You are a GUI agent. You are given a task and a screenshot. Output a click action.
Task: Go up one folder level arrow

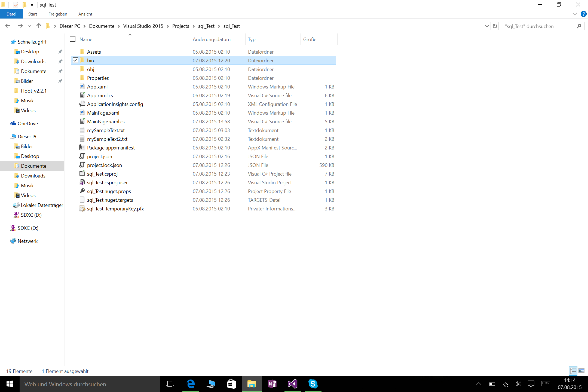[39, 26]
